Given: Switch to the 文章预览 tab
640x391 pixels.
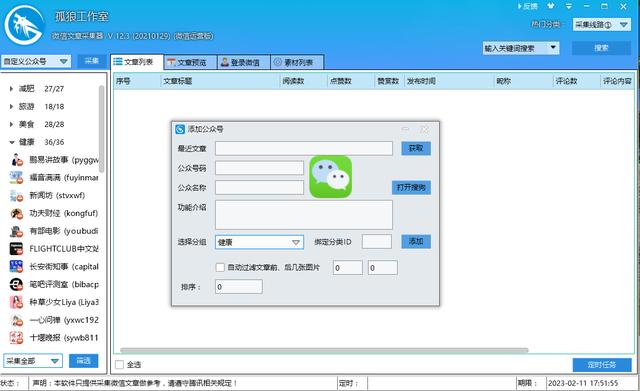Looking at the screenshot, I should (191, 62).
